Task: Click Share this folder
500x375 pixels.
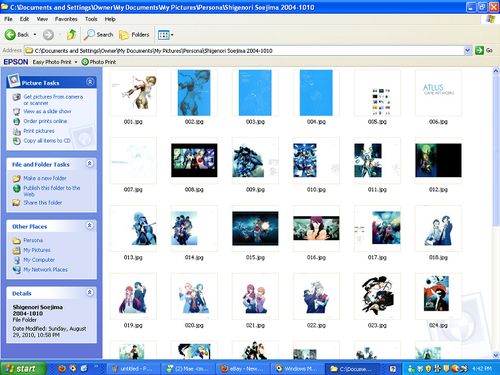Action: pos(42,203)
